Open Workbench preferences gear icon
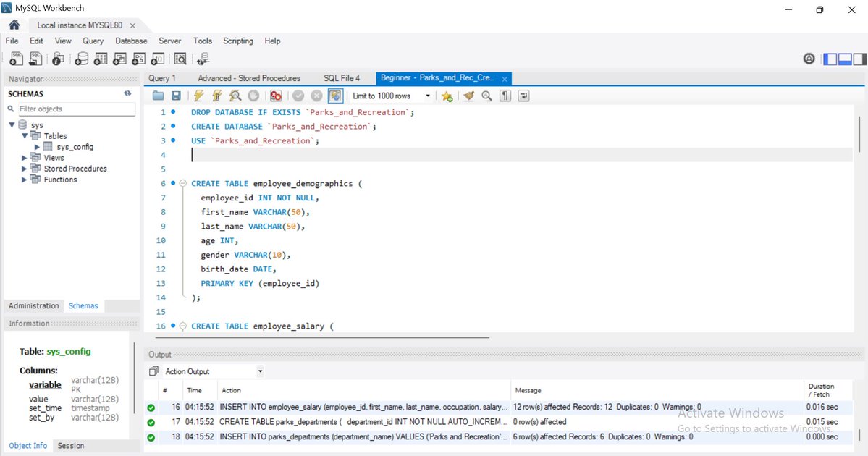Screen dimensions: 868x456 point(809,59)
